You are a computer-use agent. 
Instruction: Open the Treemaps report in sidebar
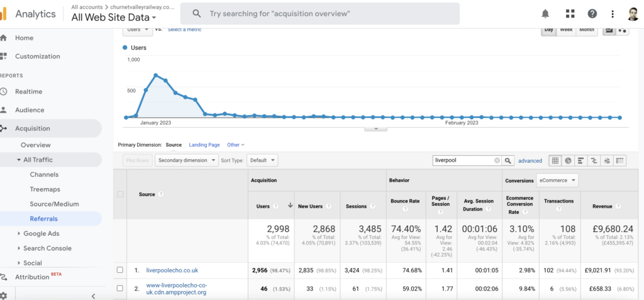click(45, 189)
